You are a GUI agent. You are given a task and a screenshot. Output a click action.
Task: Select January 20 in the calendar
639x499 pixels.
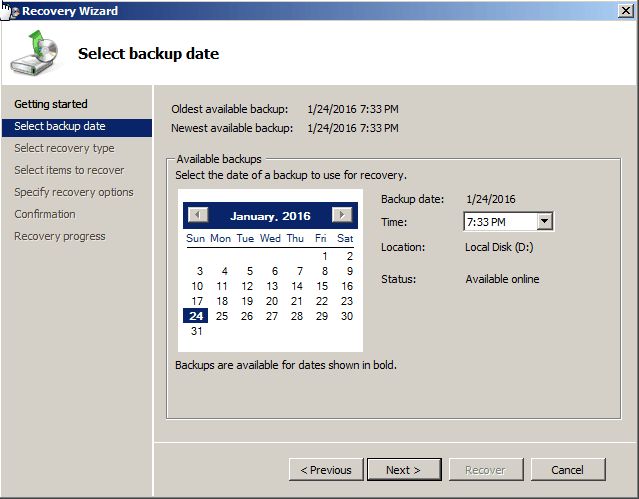pyautogui.click(x=271, y=301)
